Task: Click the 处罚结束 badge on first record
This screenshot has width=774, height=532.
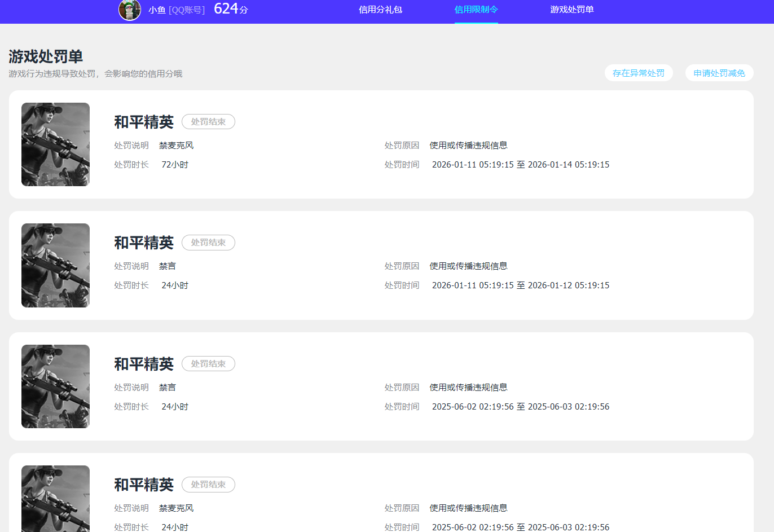Action: [x=208, y=121]
